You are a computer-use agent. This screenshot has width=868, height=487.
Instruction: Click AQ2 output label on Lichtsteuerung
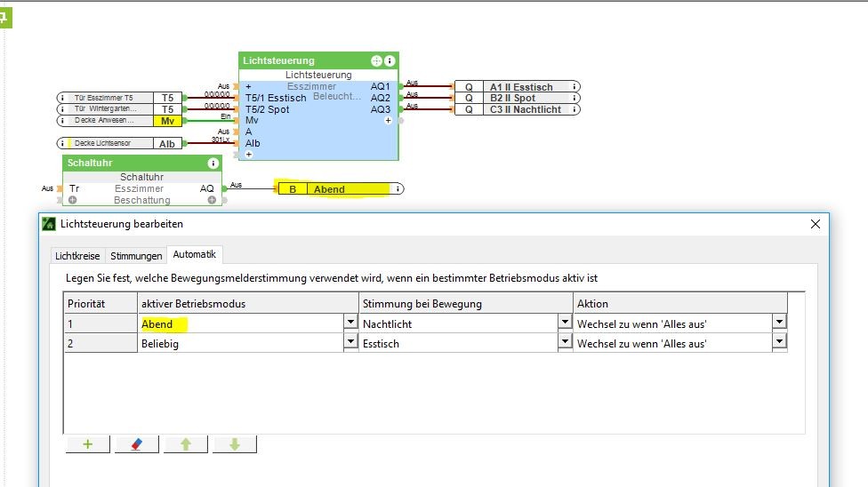(x=381, y=98)
